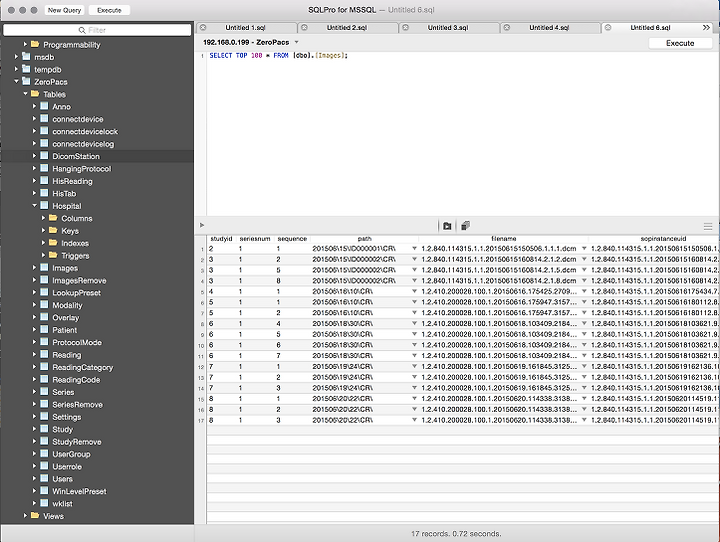Click the wklist table icon
Viewport: 720px width, 542px height.
45,503
